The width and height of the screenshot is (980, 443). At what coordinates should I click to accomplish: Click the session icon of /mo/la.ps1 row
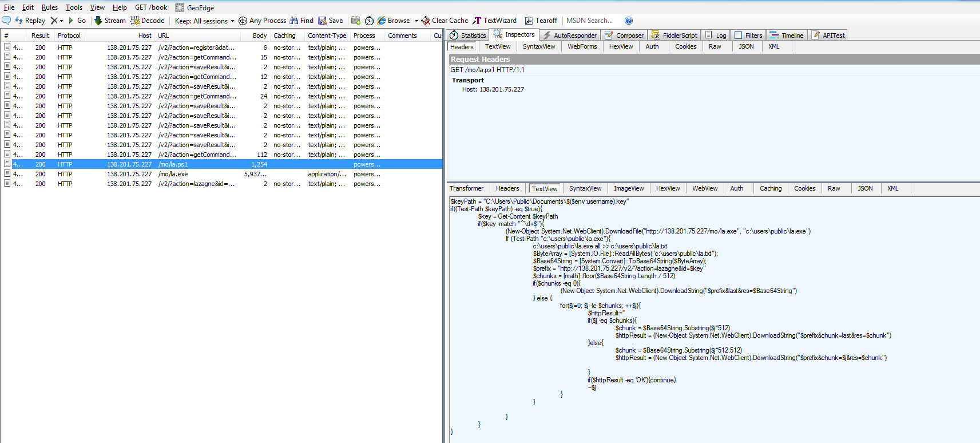pos(7,164)
